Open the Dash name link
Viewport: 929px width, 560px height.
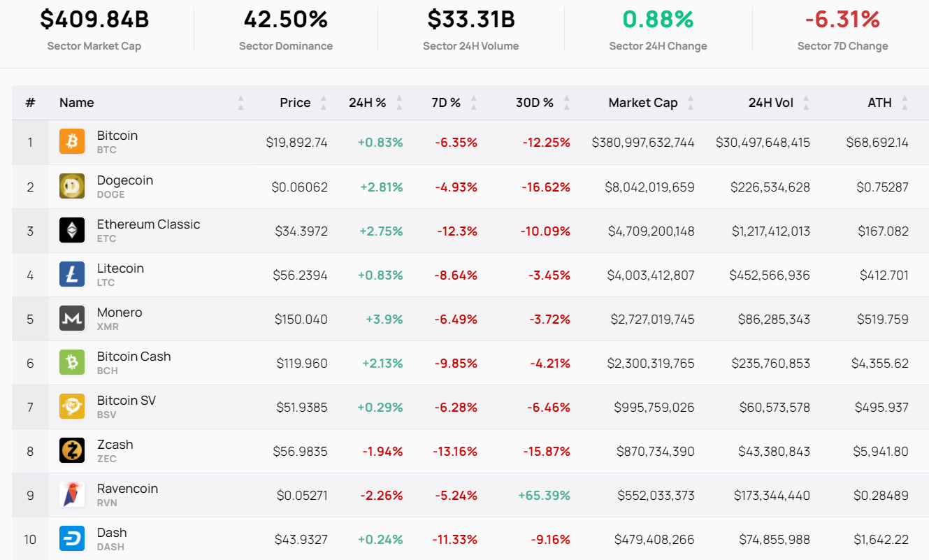[x=112, y=533]
